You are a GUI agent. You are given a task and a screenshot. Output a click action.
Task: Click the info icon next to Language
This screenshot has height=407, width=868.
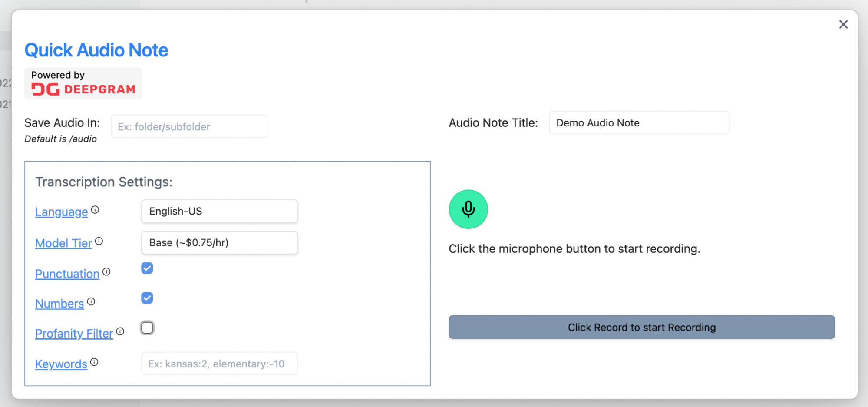(x=95, y=210)
